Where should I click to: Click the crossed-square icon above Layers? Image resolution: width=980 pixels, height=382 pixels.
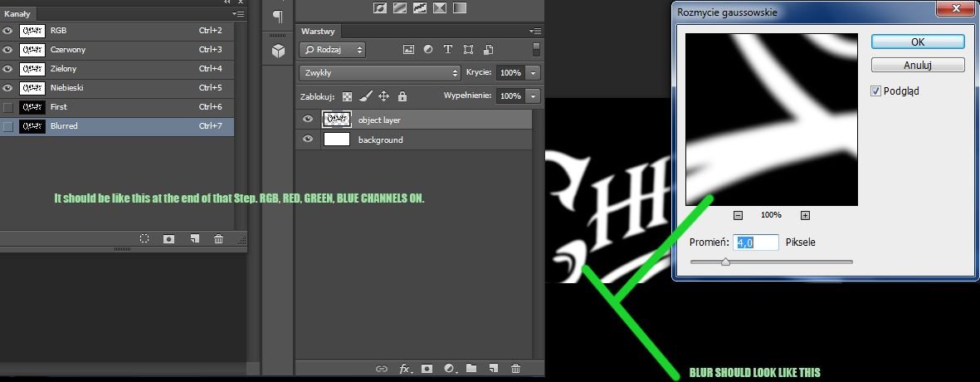point(440,7)
